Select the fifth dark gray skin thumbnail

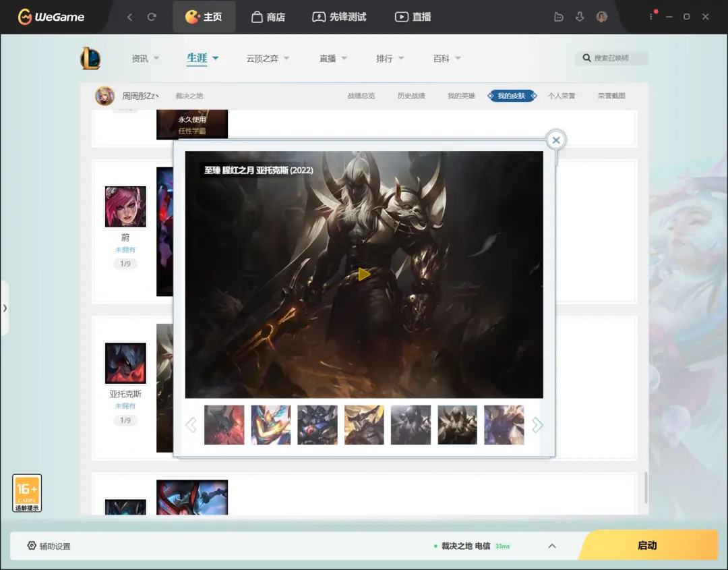tap(411, 424)
